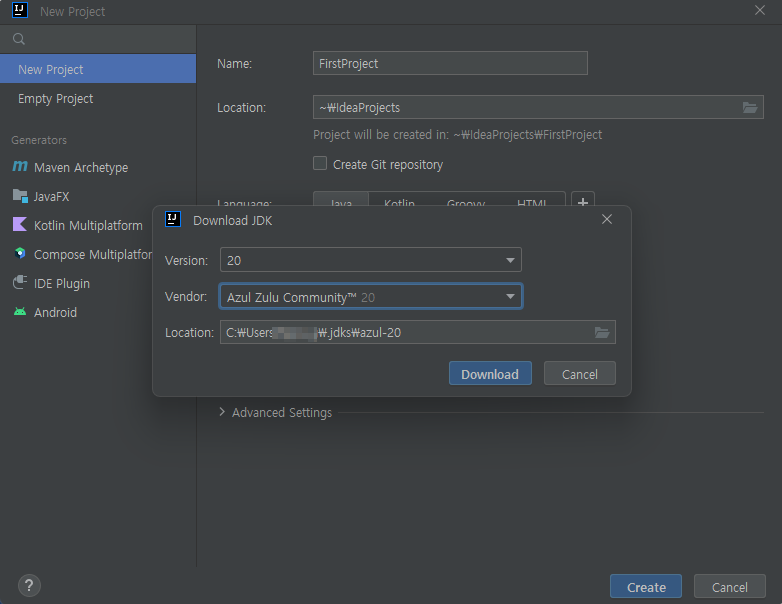Enable Create Git repository checkbox
The width and height of the screenshot is (782, 604).
(x=320, y=163)
